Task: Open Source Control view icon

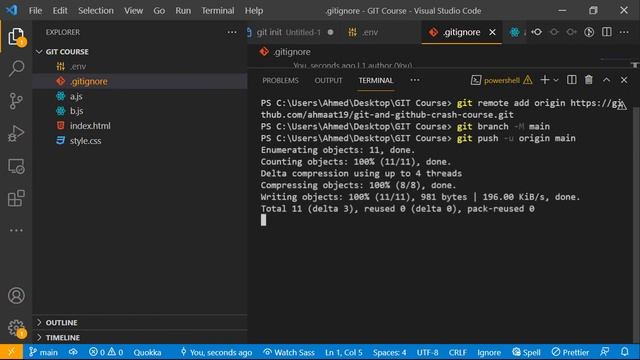Action: click(16, 101)
